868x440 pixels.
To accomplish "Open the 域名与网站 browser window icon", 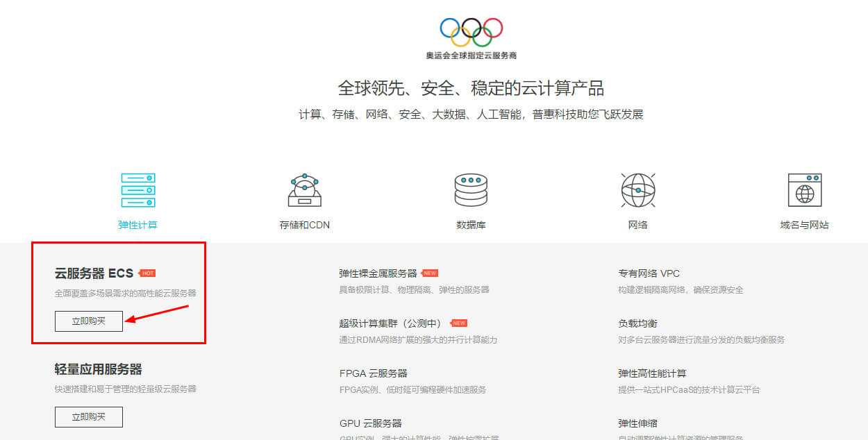I will coord(804,190).
